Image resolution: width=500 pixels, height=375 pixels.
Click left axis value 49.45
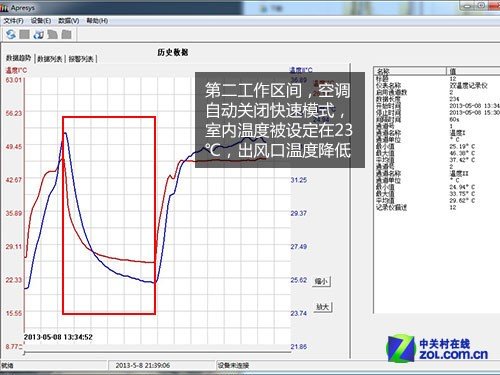point(13,147)
